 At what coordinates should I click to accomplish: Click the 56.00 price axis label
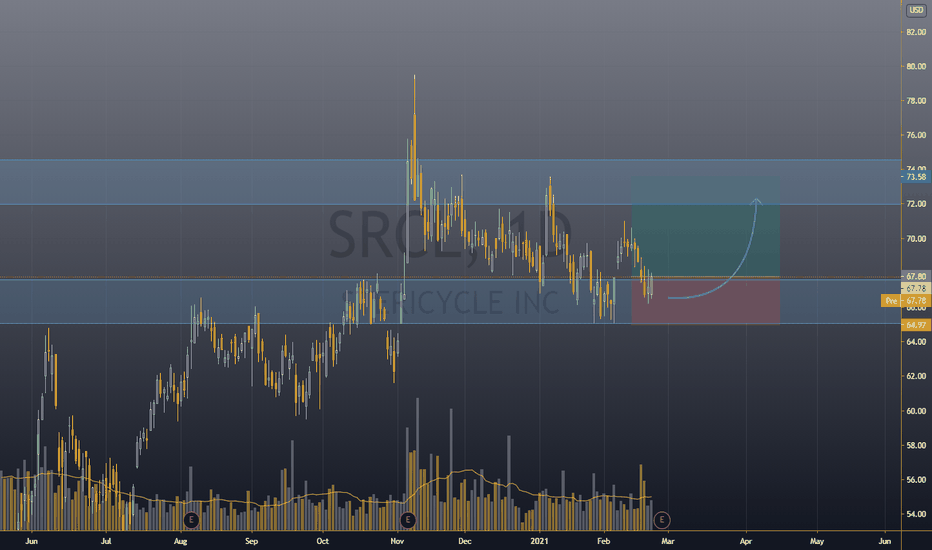(916, 480)
